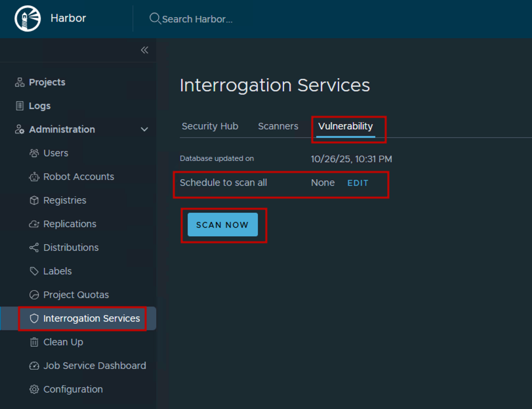This screenshot has width=532, height=409.
Task: Click the Distributions share icon
Action: point(34,248)
